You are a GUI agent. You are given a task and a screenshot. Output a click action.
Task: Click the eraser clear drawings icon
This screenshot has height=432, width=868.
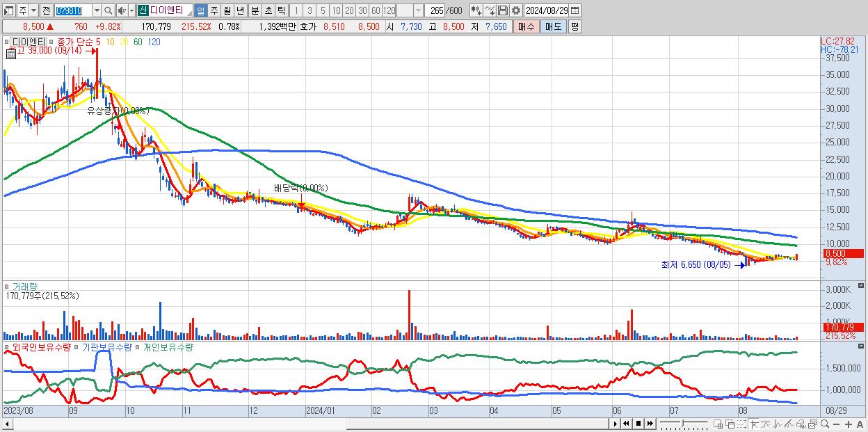[x=801, y=424]
